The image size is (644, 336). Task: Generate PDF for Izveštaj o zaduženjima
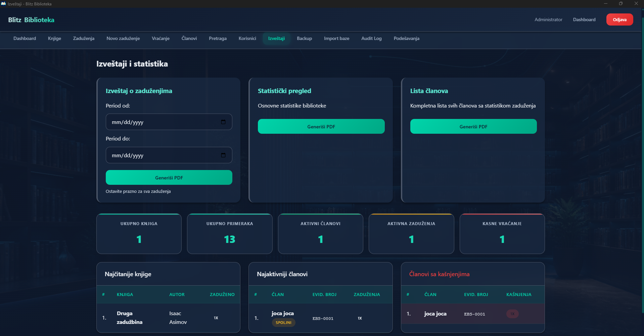click(169, 177)
